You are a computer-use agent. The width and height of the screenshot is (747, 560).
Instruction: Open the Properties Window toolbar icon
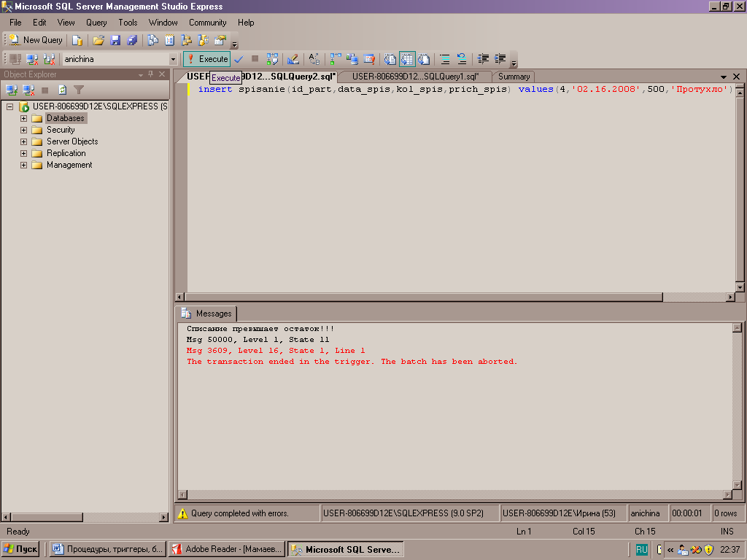click(220, 41)
